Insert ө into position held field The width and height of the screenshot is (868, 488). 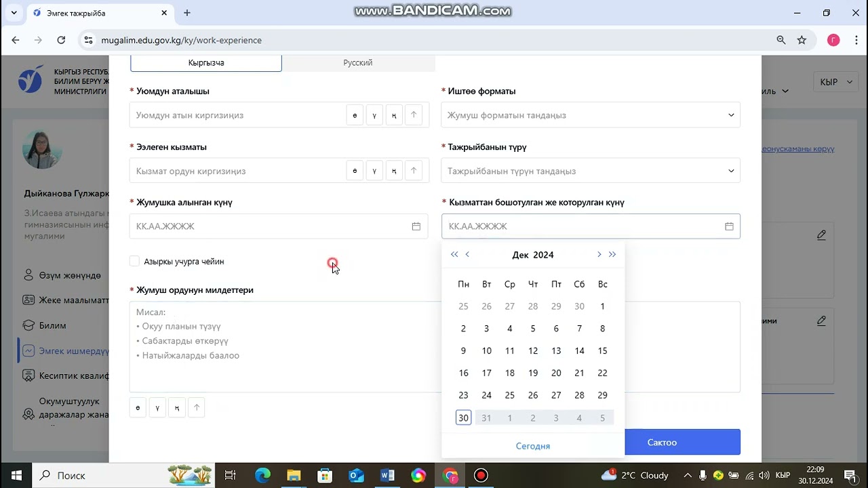(x=355, y=171)
